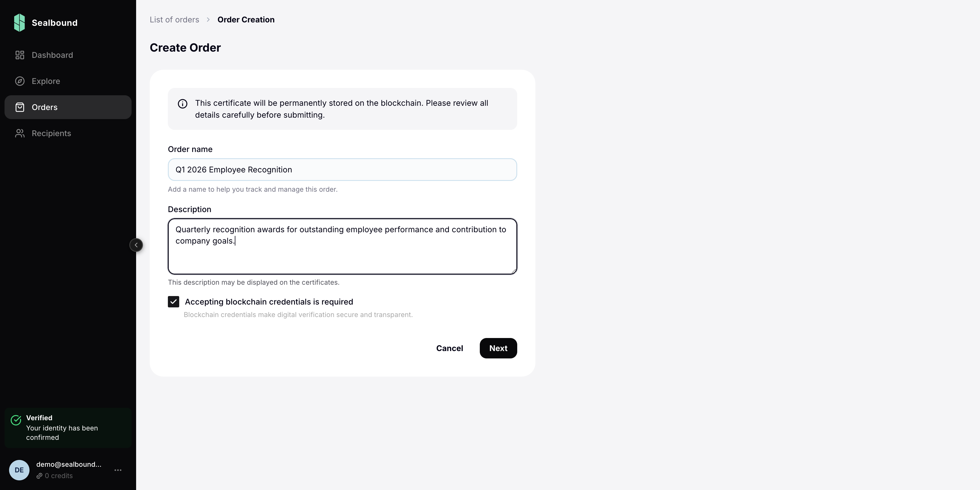Click the credits chain icon near 0 credits

click(40, 476)
